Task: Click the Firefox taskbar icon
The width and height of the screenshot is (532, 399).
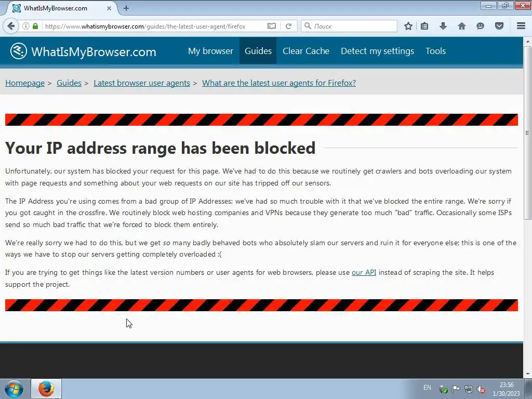Action: point(46,389)
